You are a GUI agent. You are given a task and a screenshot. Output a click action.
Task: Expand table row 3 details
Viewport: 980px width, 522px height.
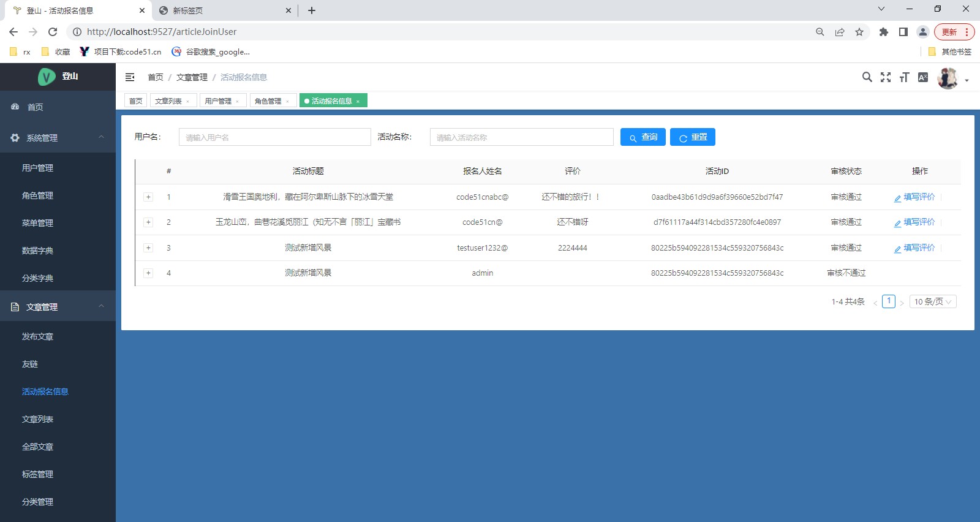[148, 248]
